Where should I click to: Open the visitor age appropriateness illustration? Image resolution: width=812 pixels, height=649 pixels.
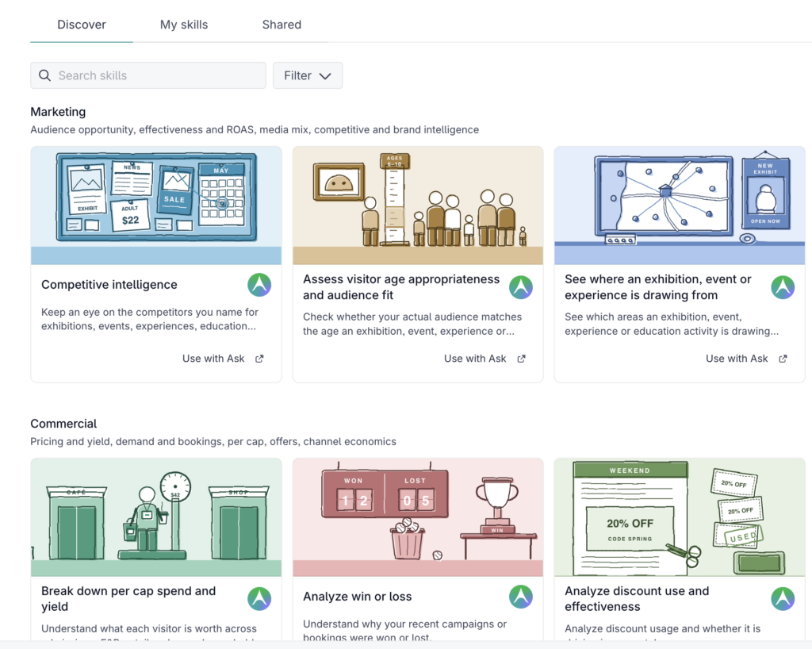coord(418,205)
